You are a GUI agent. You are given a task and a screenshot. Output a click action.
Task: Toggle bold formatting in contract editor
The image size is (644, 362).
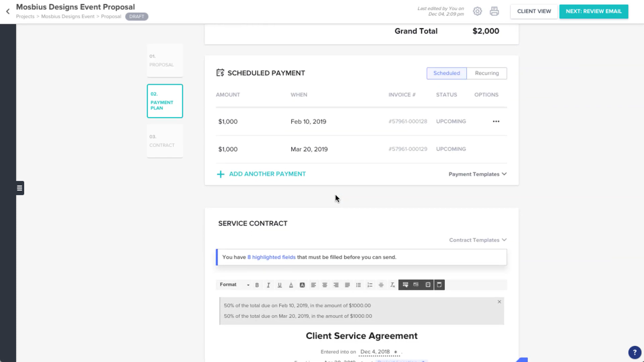tap(257, 285)
